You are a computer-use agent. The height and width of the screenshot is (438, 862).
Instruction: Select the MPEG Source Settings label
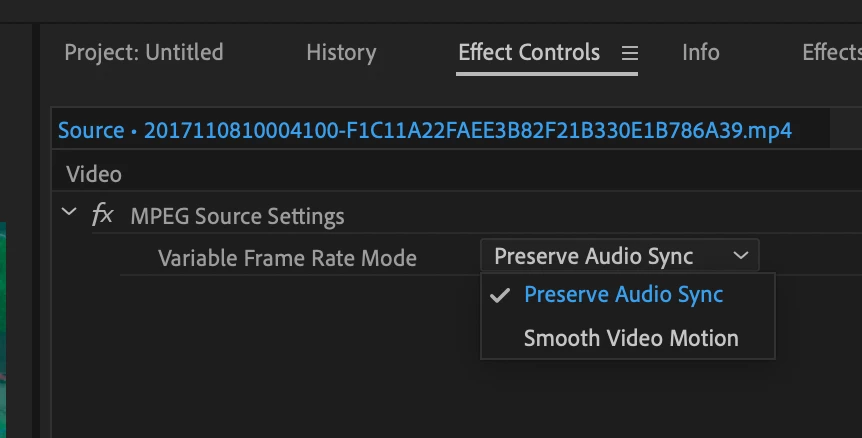(237, 216)
